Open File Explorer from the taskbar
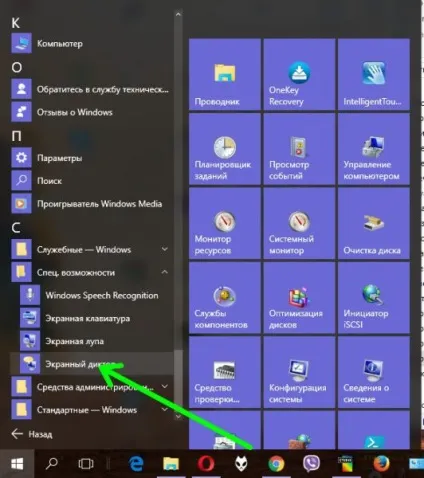Screen dimensions: 424x478 [171, 464]
